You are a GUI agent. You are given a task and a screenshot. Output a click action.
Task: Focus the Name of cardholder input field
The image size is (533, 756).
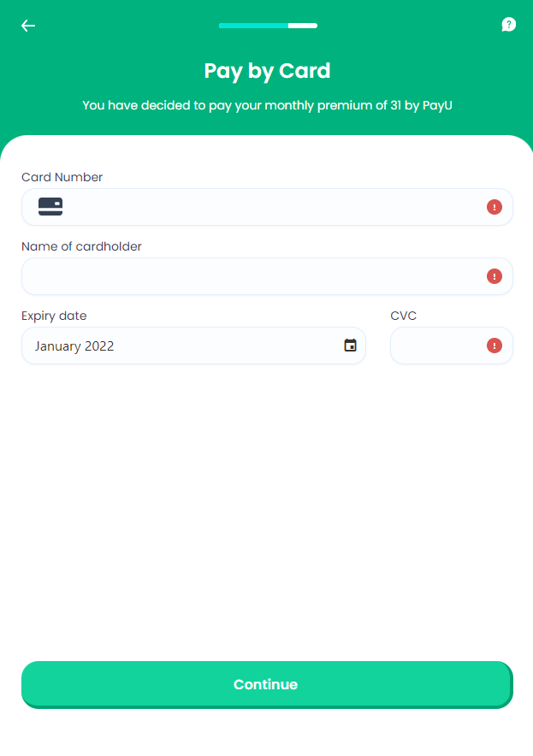[x=267, y=276]
